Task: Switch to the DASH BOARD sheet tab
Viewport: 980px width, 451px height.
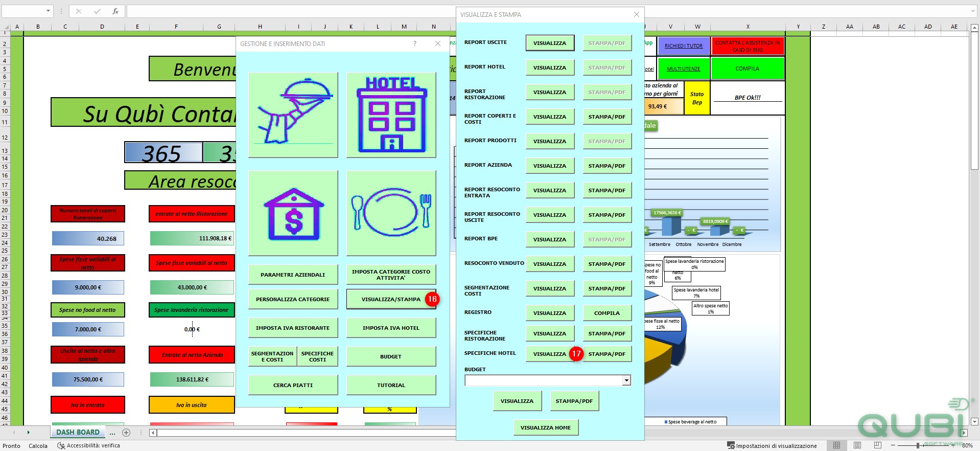Action: pyautogui.click(x=78, y=432)
